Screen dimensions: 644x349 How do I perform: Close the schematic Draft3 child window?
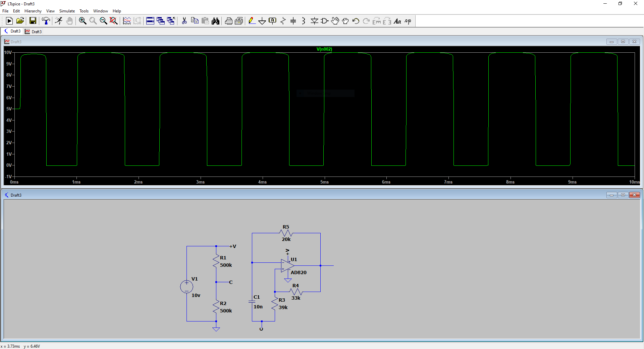tap(634, 195)
